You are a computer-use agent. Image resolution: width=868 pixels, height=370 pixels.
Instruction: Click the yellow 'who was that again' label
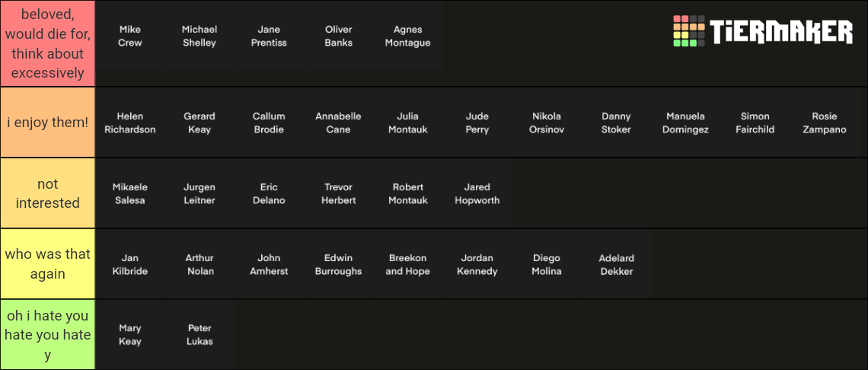tap(47, 263)
